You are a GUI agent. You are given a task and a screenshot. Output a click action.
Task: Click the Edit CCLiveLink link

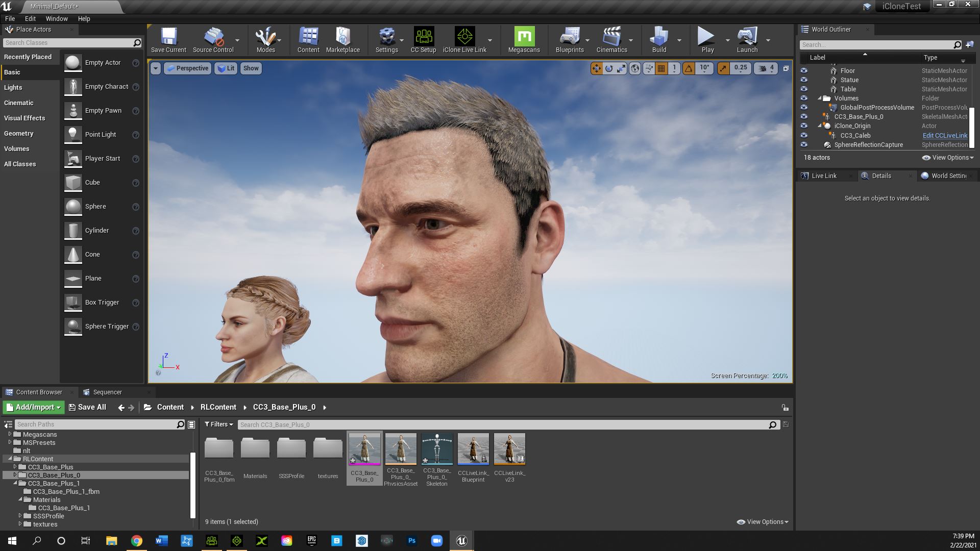pyautogui.click(x=945, y=136)
